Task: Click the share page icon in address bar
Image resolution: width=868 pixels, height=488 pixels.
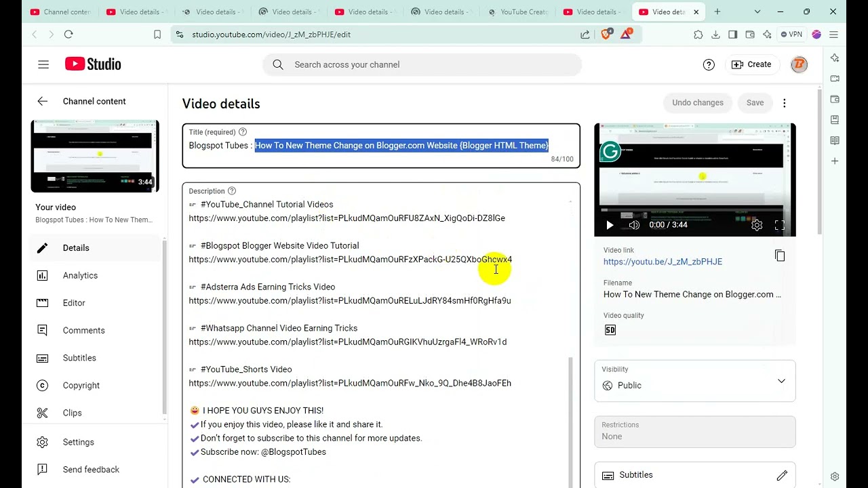Action: click(585, 35)
